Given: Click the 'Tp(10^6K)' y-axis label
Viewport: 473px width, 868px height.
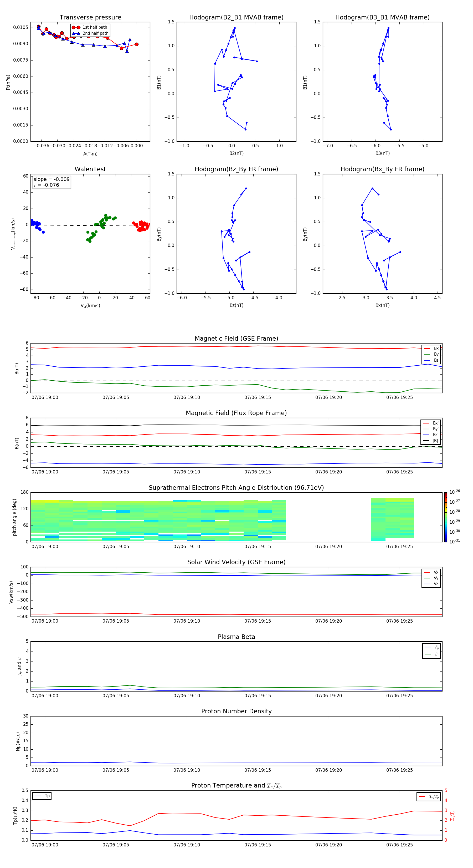Looking at the screenshot, I should tap(15, 815).
